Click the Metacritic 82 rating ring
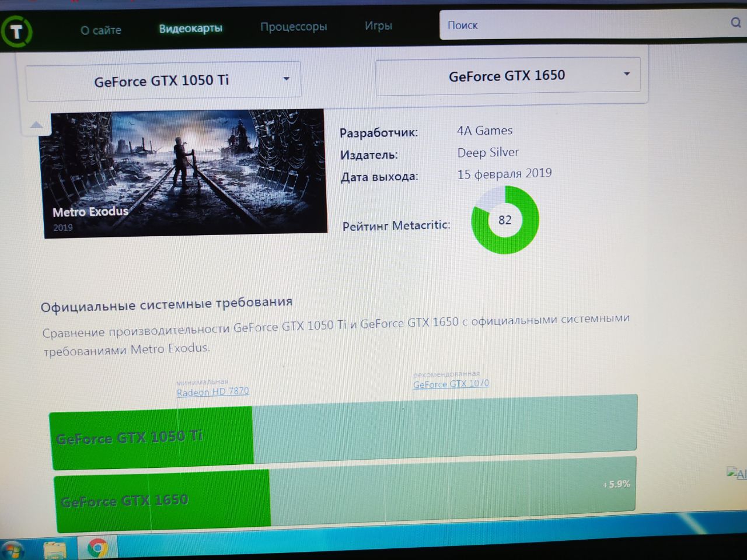The image size is (747, 560). click(505, 220)
